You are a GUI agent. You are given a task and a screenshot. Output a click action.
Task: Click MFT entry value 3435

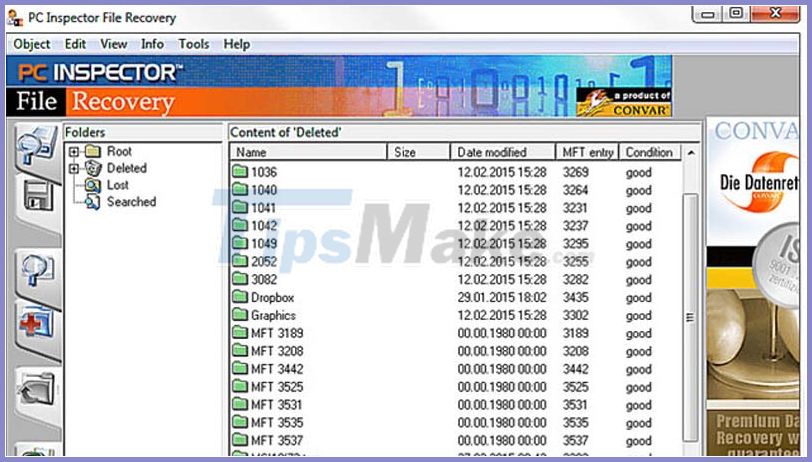click(x=575, y=297)
